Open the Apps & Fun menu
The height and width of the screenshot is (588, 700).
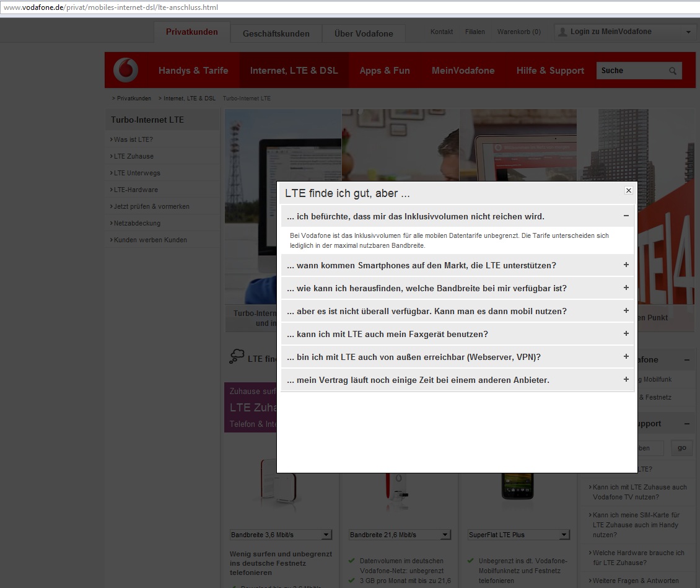[385, 71]
